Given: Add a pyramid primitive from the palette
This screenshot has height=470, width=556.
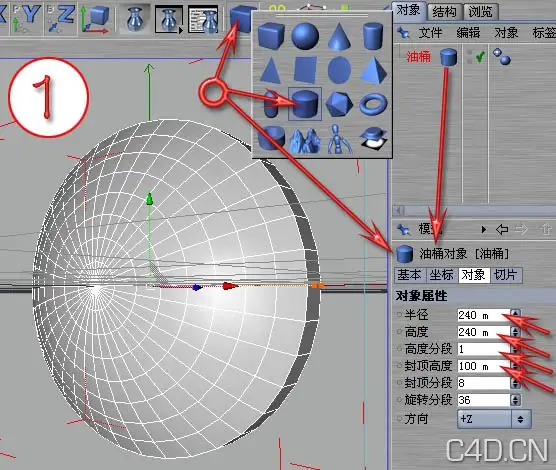Looking at the screenshot, I should tap(373, 70).
